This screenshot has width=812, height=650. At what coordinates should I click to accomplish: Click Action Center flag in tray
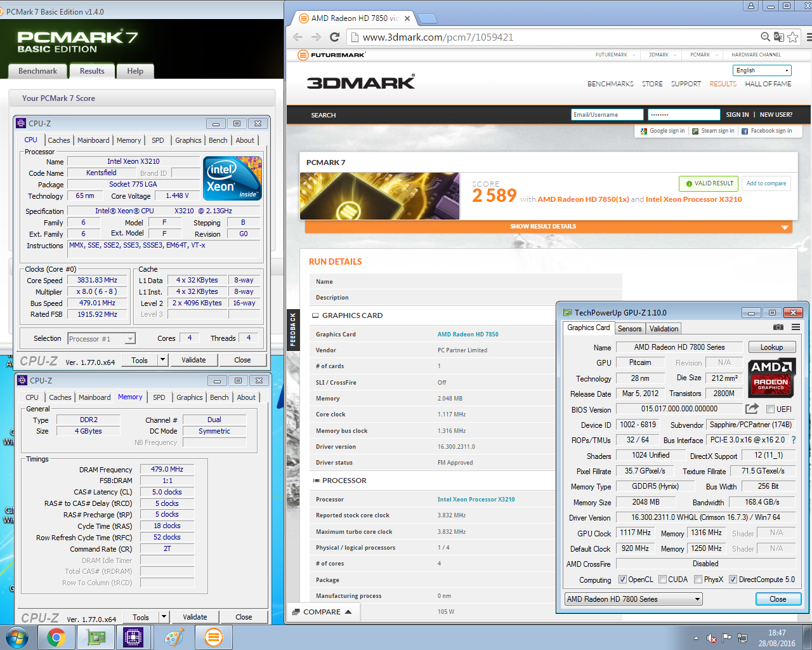(727, 638)
